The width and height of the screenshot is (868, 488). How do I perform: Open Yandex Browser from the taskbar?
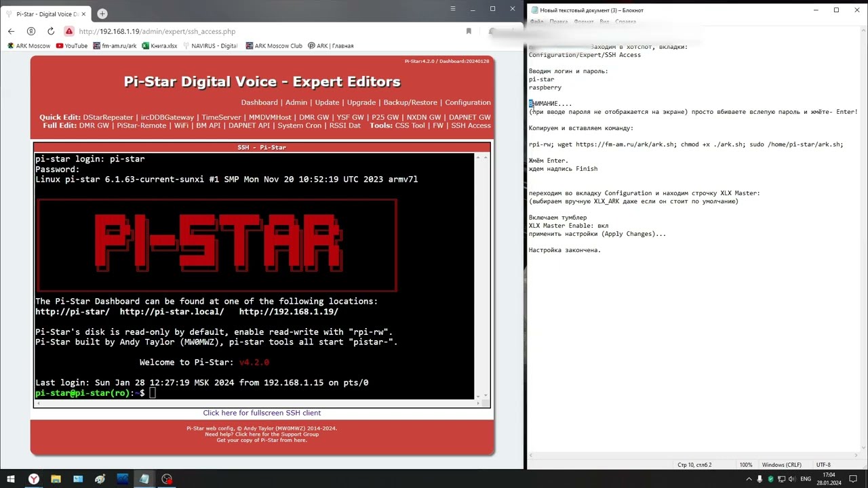pos(33,479)
